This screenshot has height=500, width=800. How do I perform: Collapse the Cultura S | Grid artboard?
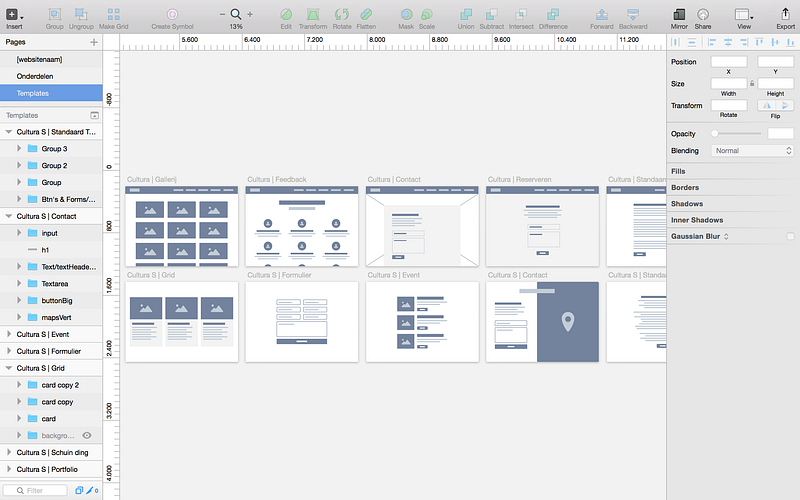click(x=9, y=368)
